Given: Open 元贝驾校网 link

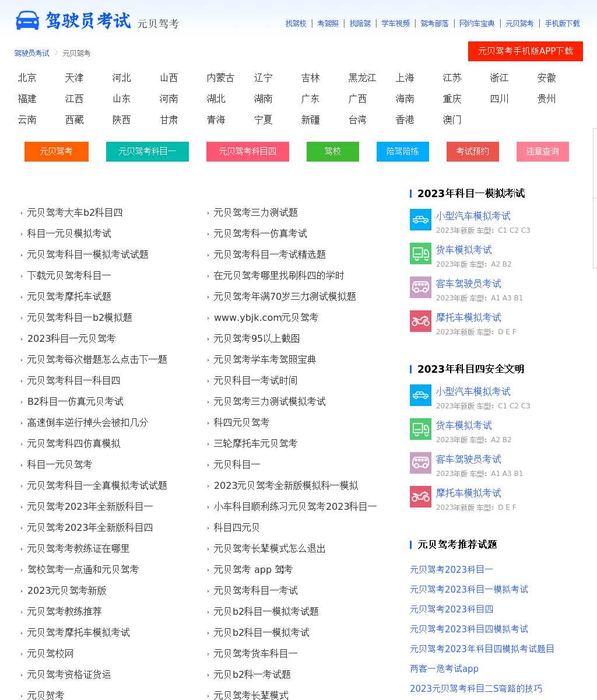Looking at the screenshot, I should tap(50, 653).
